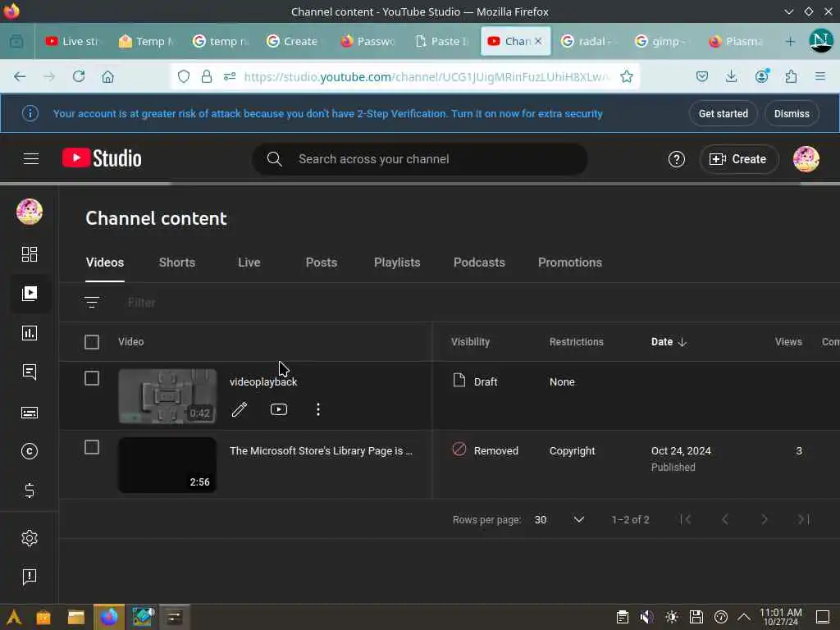Save to Pocket icon in toolbar
Image resolution: width=840 pixels, height=630 pixels.
pos(702,76)
